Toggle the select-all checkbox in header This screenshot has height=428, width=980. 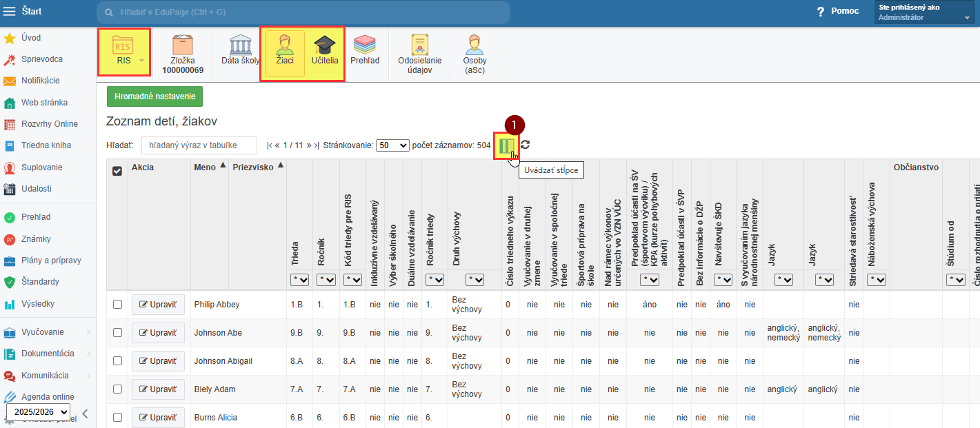[117, 171]
